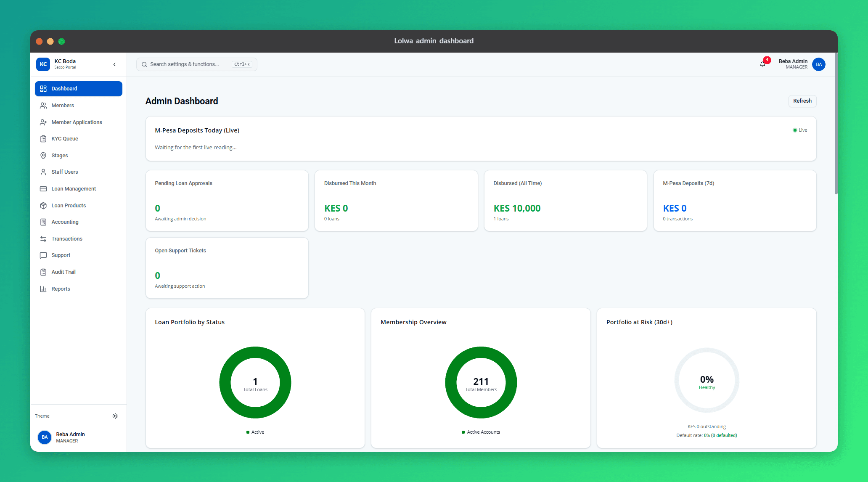Click the KYC Queue clipboard icon
The width and height of the screenshot is (868, 482).
click(43, 139)
